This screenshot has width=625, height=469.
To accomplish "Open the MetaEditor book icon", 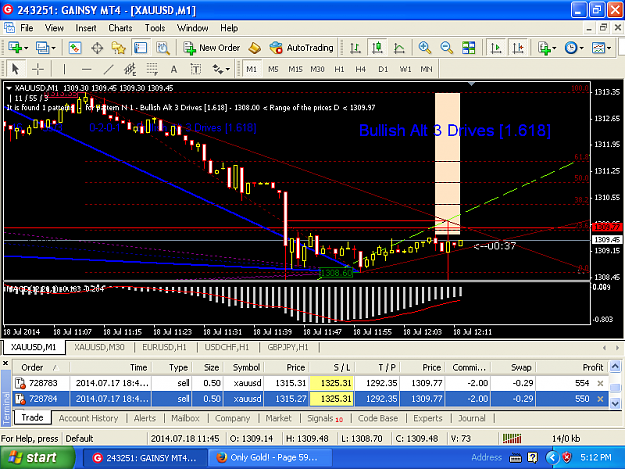I will 254,48.
